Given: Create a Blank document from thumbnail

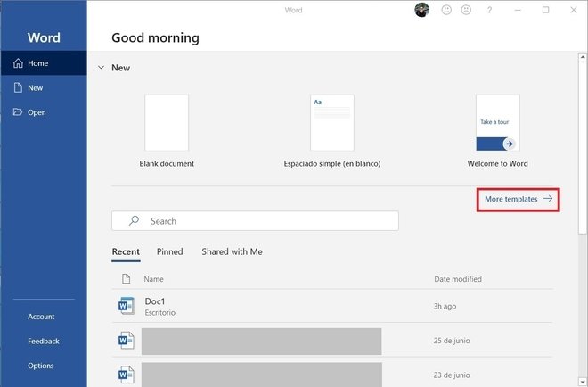Looking at the screenshot, I should click(x=167, y=123).
